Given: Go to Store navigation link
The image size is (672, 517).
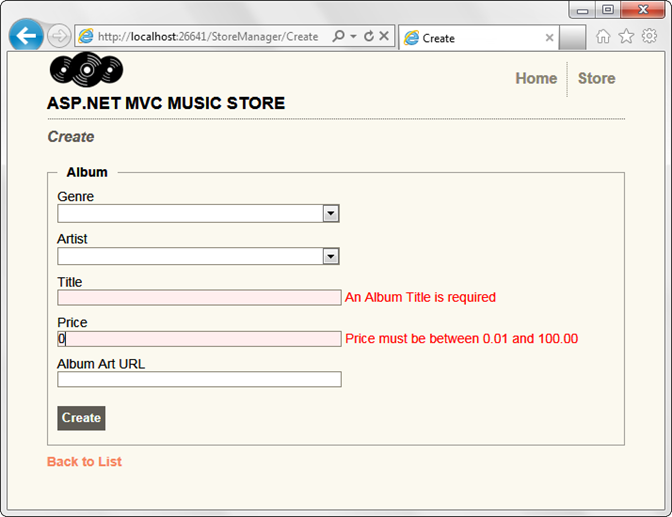Looking at the screenshot, I should pos(597,78).
